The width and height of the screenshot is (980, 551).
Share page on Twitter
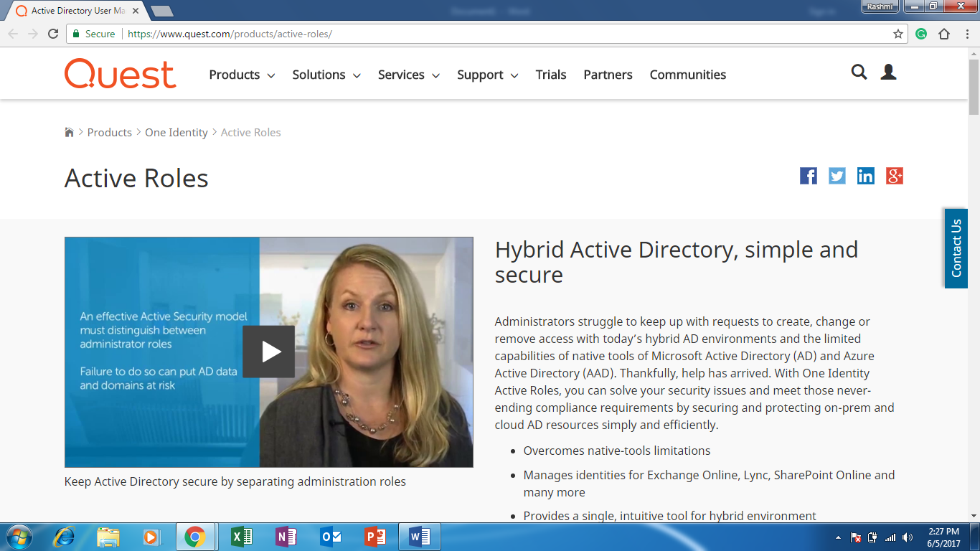click(x=837, y=176)
